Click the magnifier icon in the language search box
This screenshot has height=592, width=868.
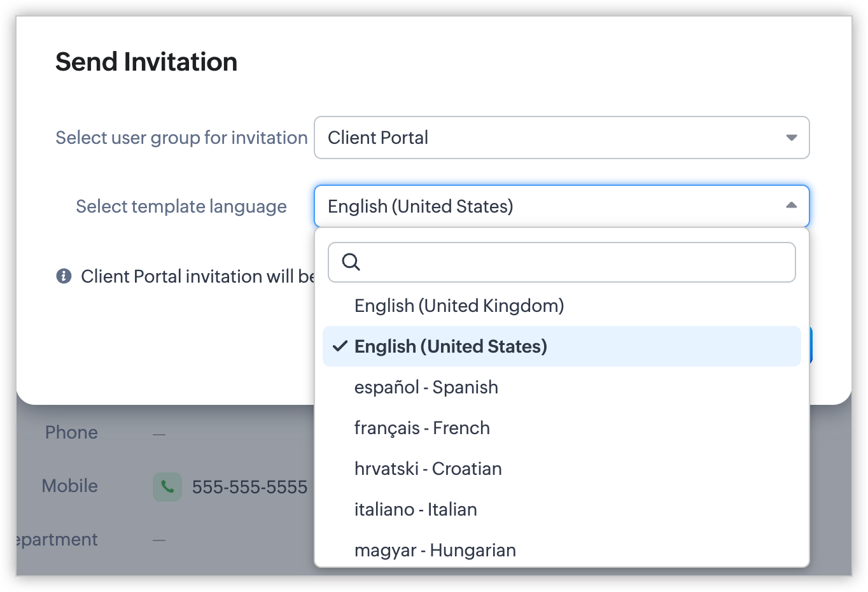click(x=351, y=262)
